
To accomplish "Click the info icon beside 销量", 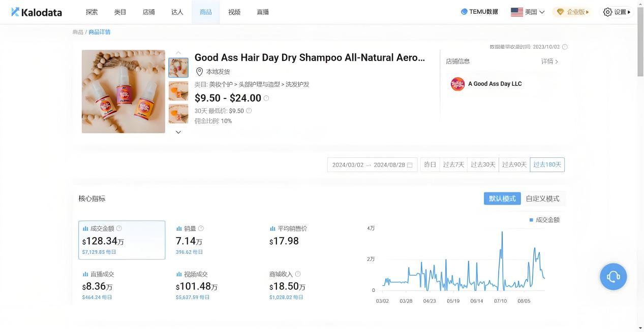I will (201, 228).
